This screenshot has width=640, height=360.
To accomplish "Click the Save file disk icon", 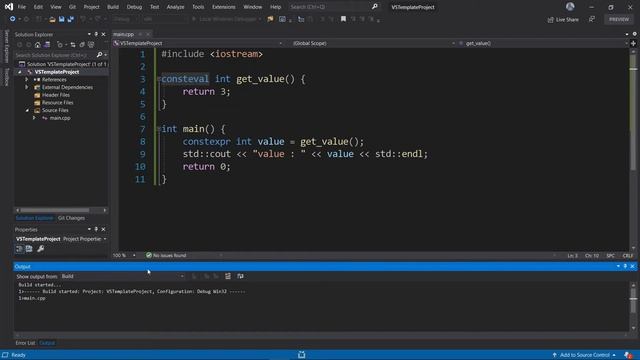I will [x=61, y=19].
